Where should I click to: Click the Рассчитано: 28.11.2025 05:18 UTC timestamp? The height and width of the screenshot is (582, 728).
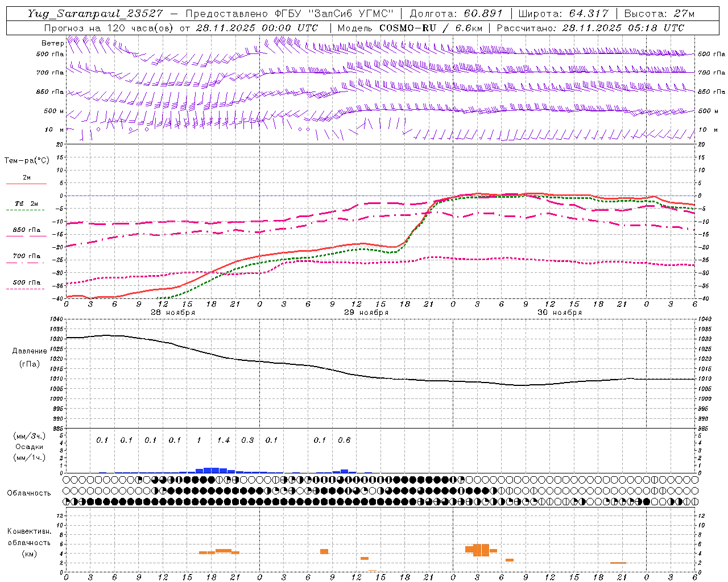590,28
